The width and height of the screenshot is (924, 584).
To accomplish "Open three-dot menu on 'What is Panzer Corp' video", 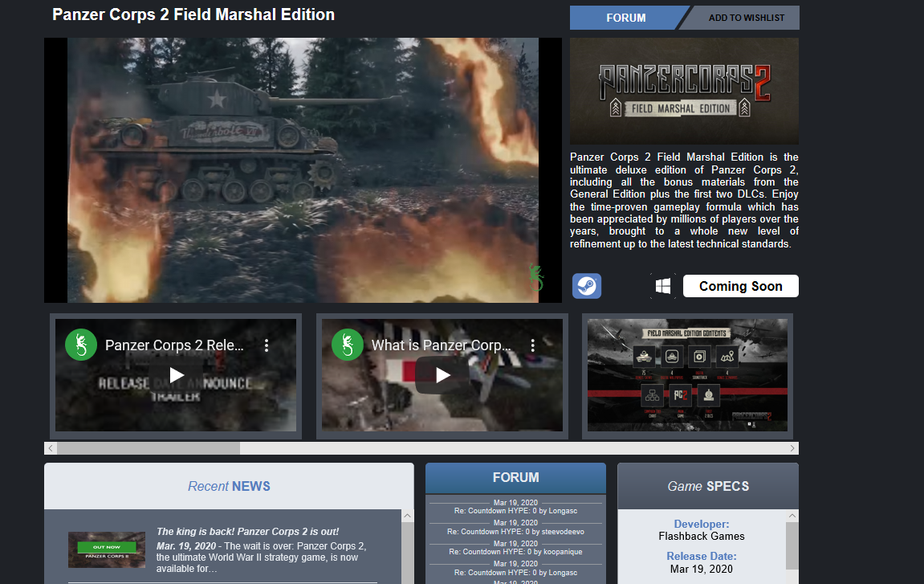I will pos(532,345).
